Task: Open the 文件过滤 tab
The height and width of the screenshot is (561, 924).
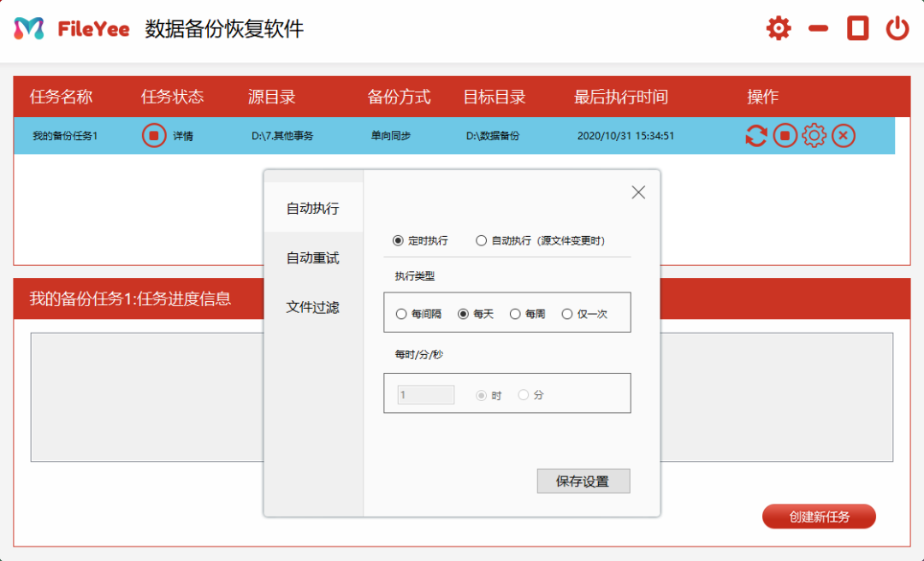Action: pos(312,307)
